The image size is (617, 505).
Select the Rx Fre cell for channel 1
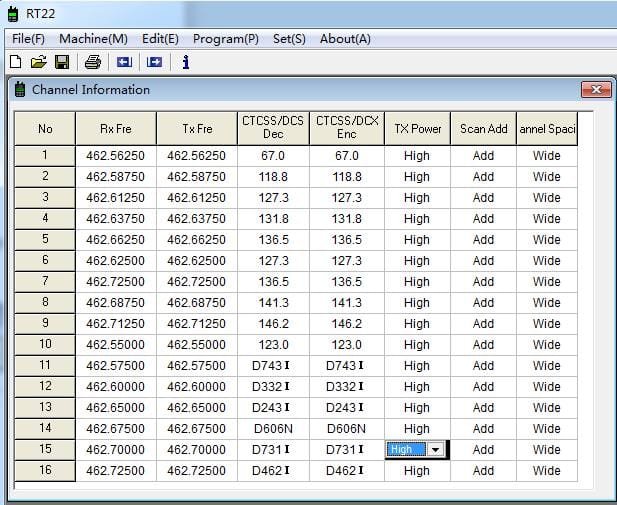pyautogui.click(x=115, y=156)
